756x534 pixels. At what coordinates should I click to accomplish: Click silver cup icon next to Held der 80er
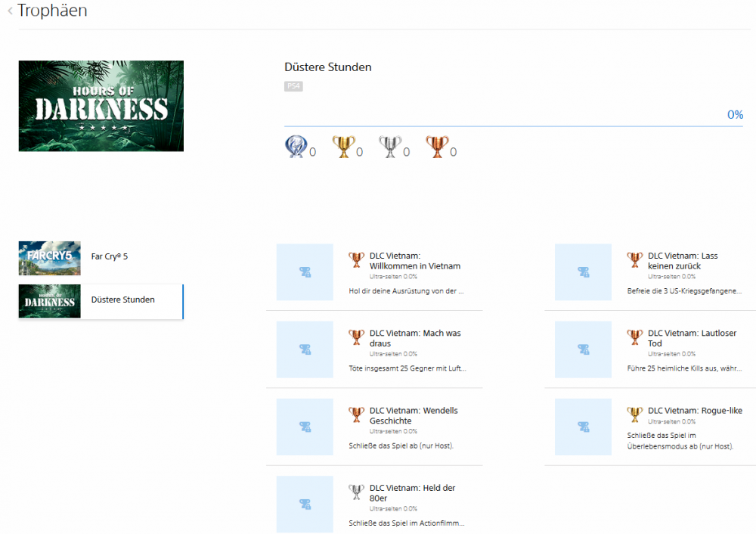point(356,492)
